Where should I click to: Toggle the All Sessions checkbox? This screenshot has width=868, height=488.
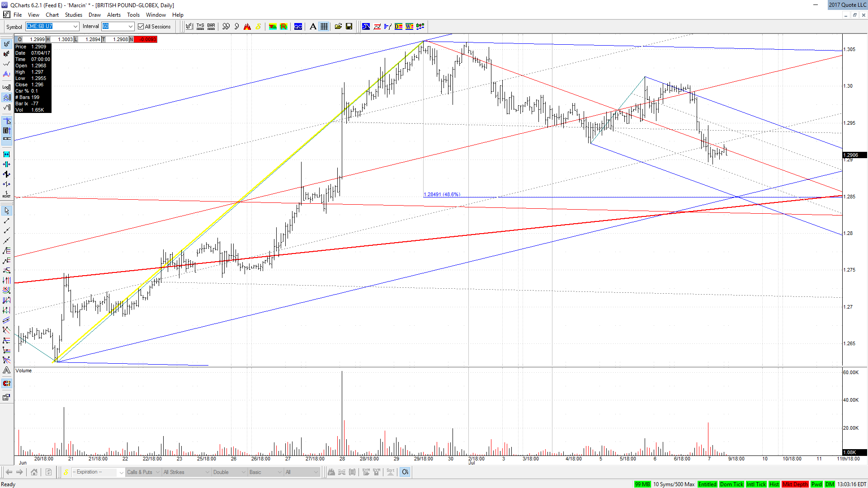(141, 27)
